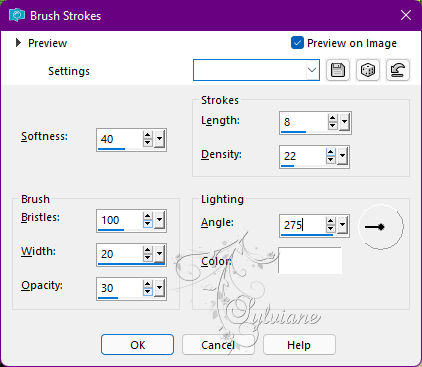
Task: Open the Angle value slider dropdown
Action: click(x=342, y=225)
